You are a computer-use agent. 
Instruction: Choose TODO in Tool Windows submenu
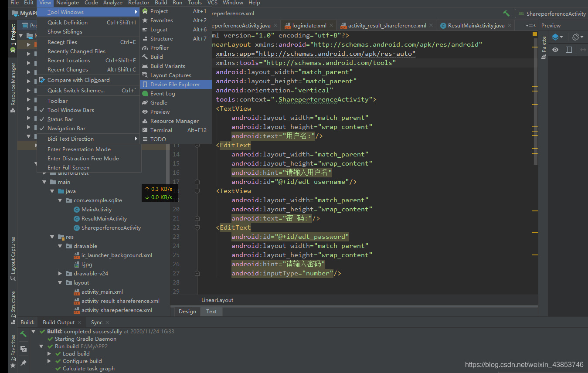click(x=176, y=139)
